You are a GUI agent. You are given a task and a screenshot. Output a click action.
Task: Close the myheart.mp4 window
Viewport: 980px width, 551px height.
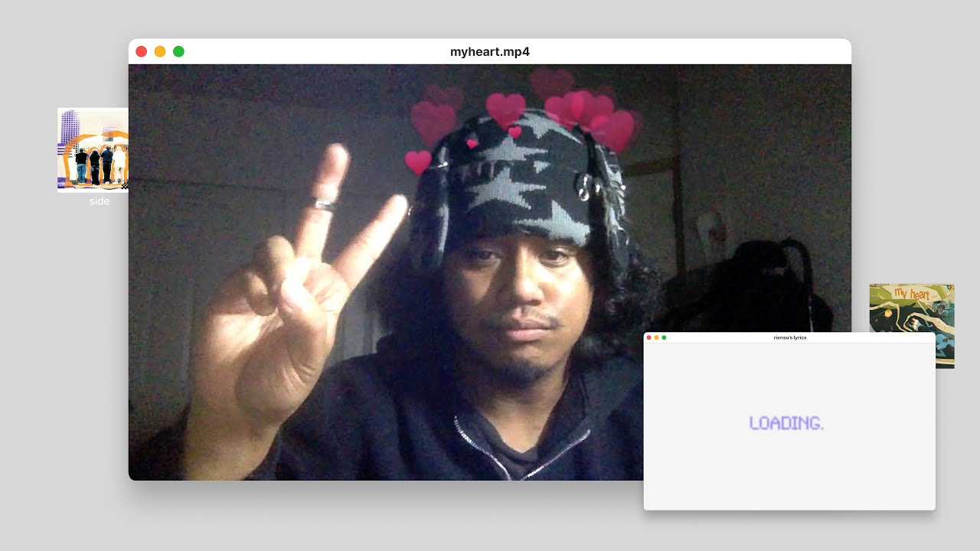[141, 51]
